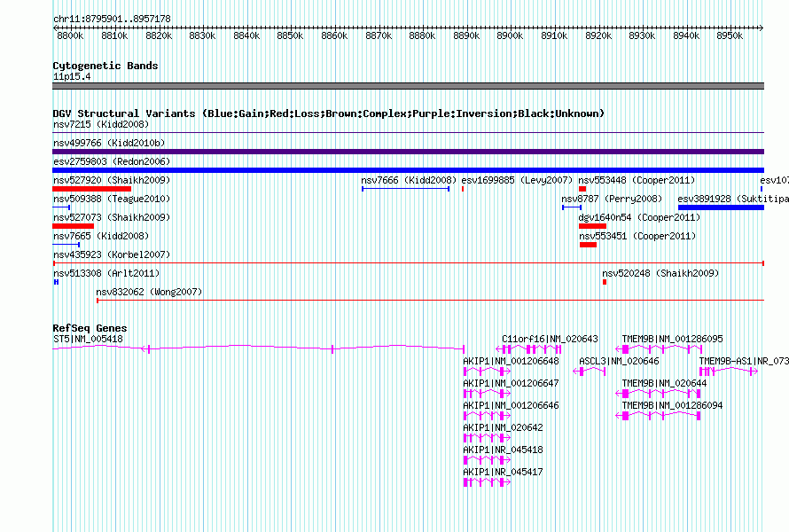
Task: Open gene ST5|NM_005418 label
Action: 88,340
